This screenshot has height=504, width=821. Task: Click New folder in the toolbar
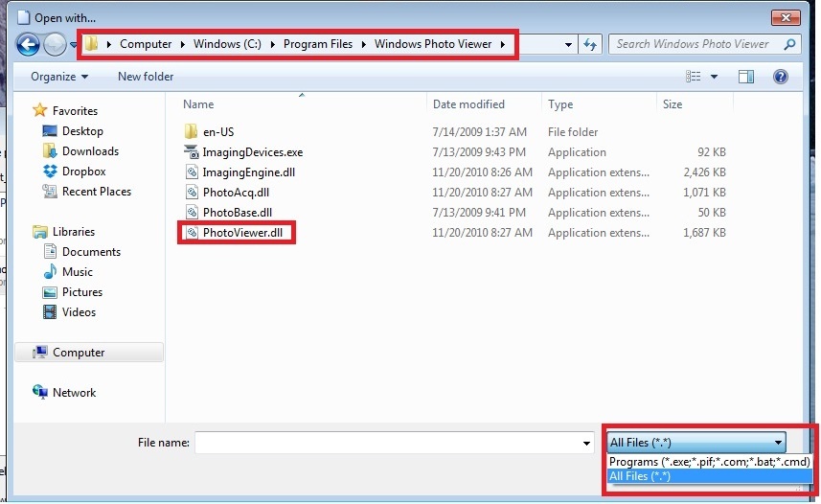tap(146, 77)
